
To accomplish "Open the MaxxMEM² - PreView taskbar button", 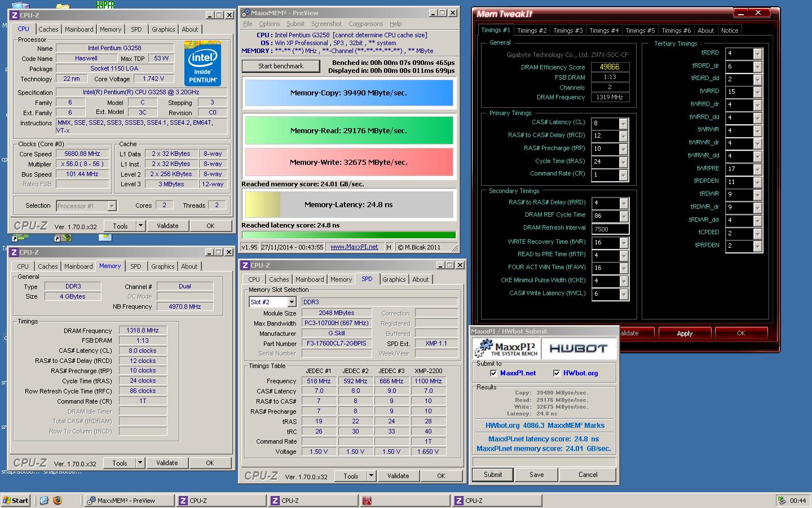I will pos(129,500).
